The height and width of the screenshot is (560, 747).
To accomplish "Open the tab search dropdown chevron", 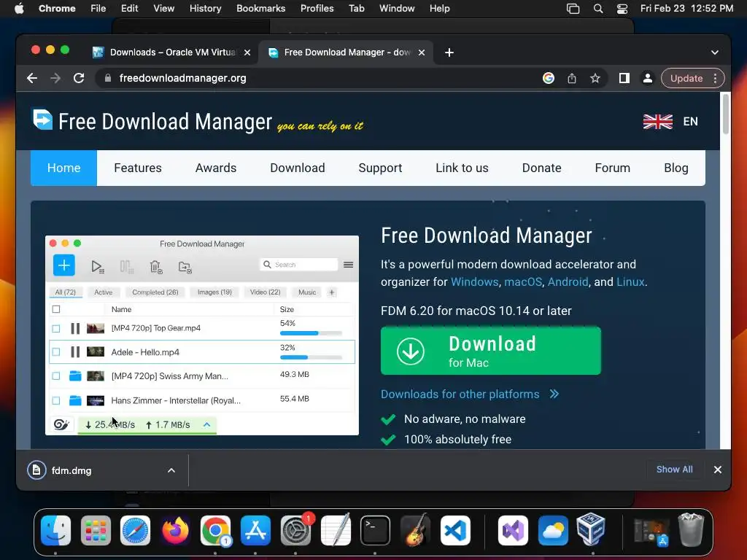I will (x=715, y=52).
